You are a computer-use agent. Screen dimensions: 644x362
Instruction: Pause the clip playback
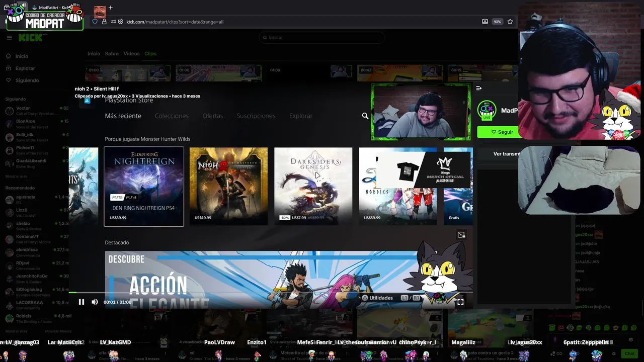pos(81,302)
